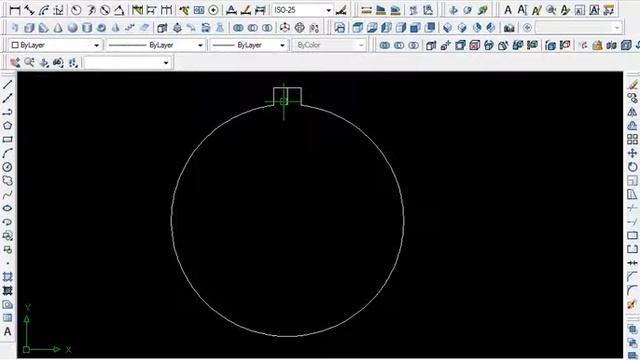640x360 pixels.
Task: Select the Box solid tool
Action: point(29,28)
